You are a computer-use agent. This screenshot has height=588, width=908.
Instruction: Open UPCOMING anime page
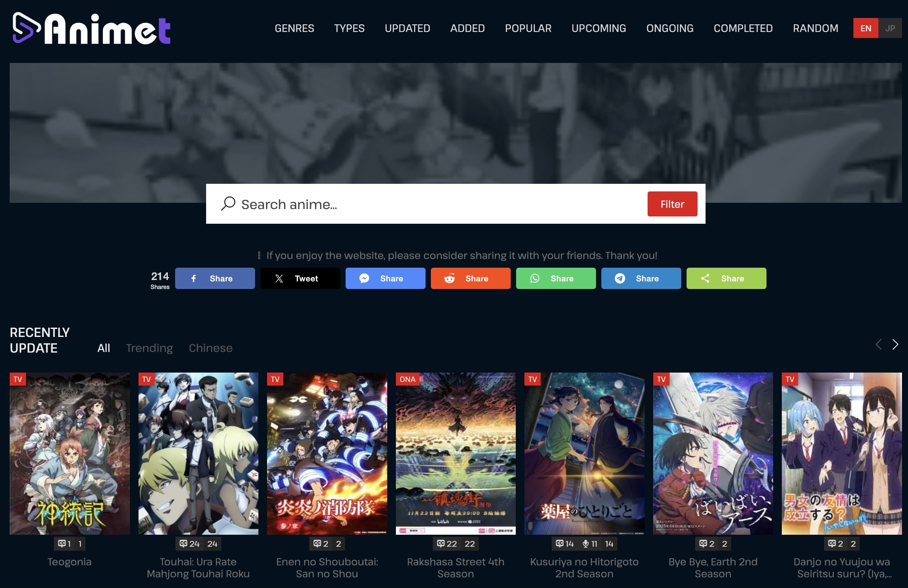(x=599, y=28)
